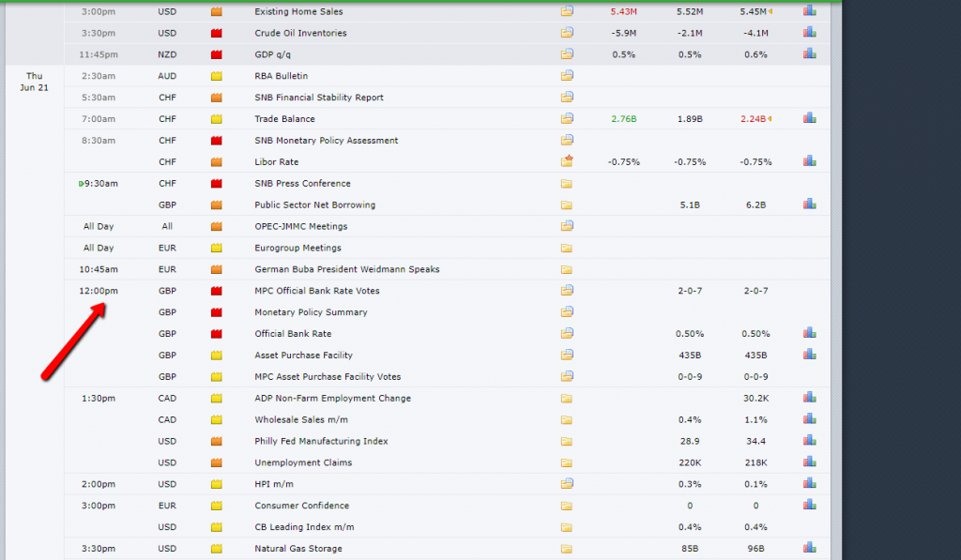961x560 pixels.
Task: Click the red impact icon for Official Bank Rate
Action: click(217, 334)
